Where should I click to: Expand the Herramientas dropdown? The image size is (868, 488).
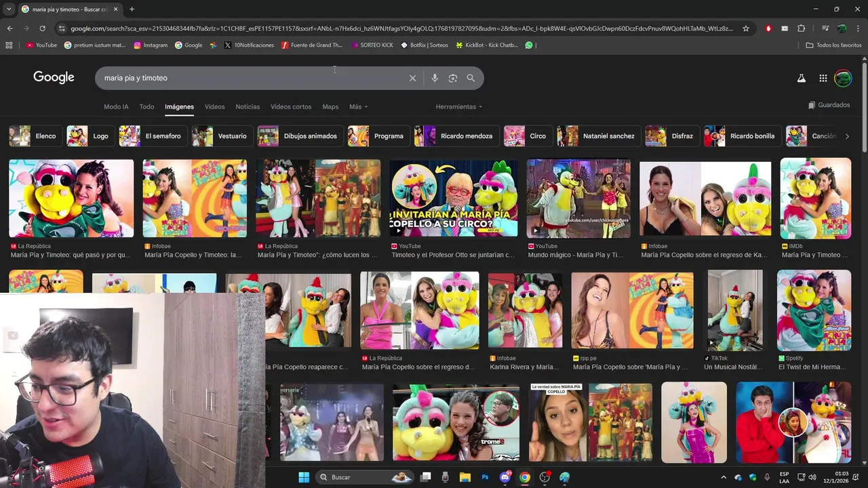(459, 106)
